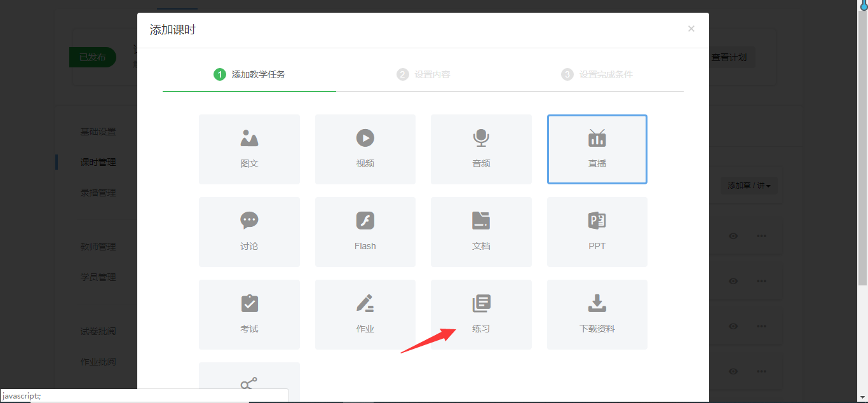The image size is (868, 403).
Task: Select the 直播 live broadcast icon
Action: click(597, 139)
